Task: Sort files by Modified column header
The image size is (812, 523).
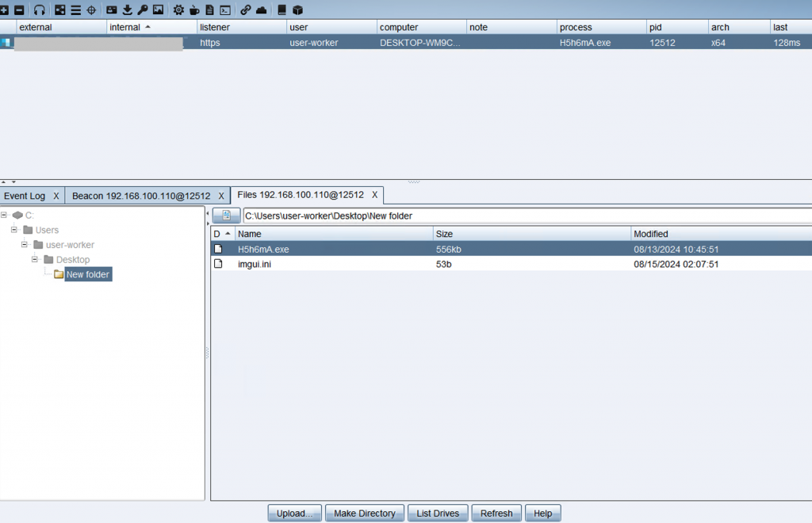Action: 722,234
